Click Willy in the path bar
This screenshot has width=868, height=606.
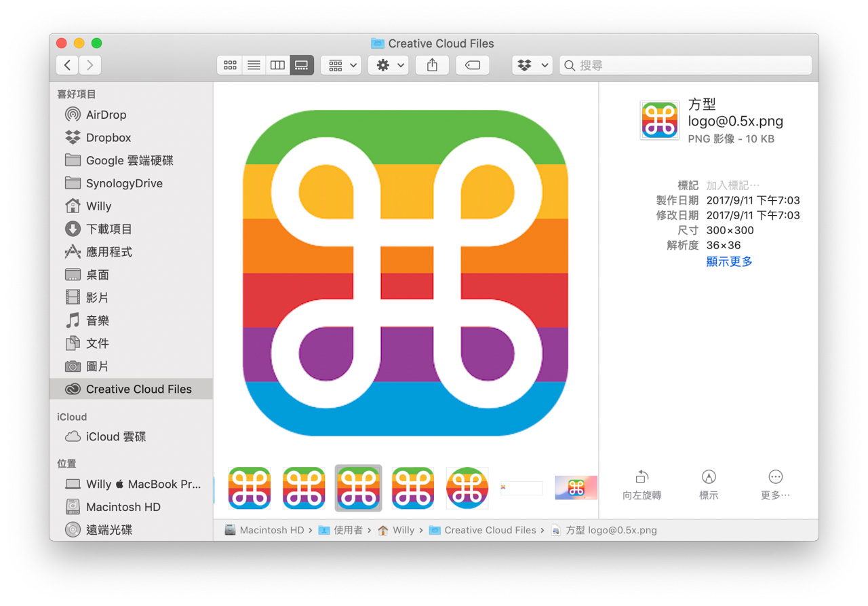click(x=397, y=530)
